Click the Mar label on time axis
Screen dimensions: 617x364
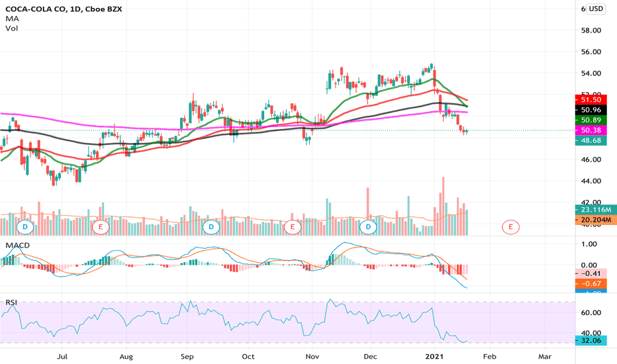point(545,357)
